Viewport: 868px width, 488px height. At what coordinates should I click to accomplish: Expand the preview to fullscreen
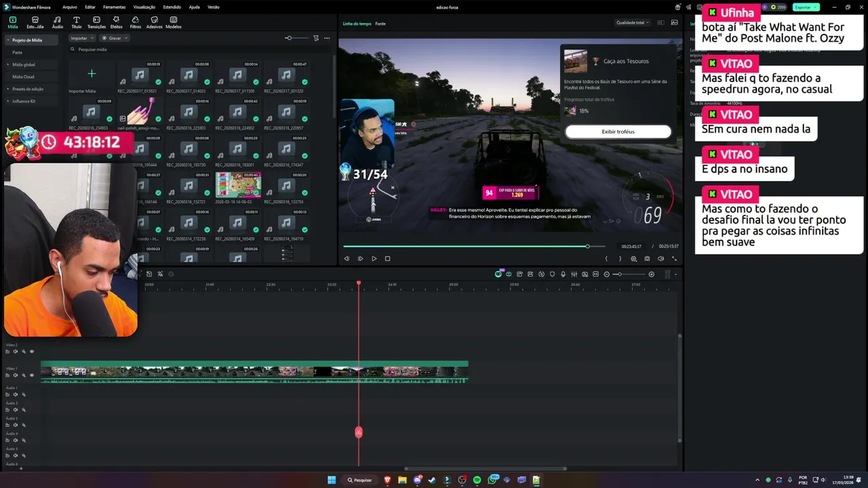pos(674,258)
